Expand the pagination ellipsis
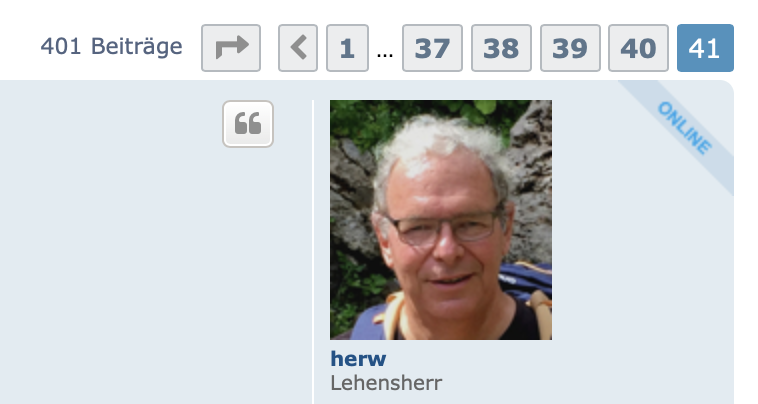This screenshot has width=758, height=404. (x=385, y=53)
